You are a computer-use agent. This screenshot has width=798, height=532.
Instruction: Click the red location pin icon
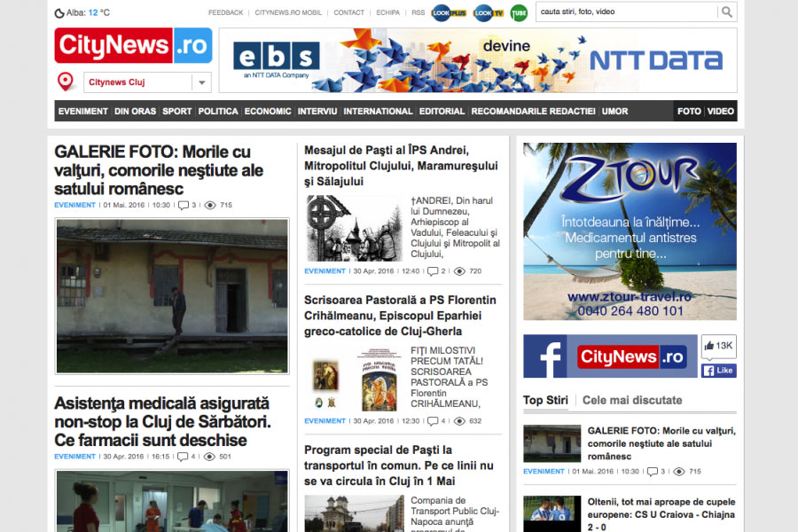click(x=65, y=82)
